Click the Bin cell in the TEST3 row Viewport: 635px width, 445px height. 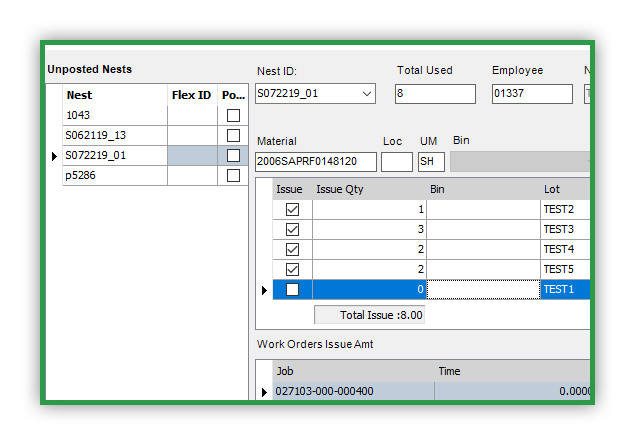(x=483, y=230)
